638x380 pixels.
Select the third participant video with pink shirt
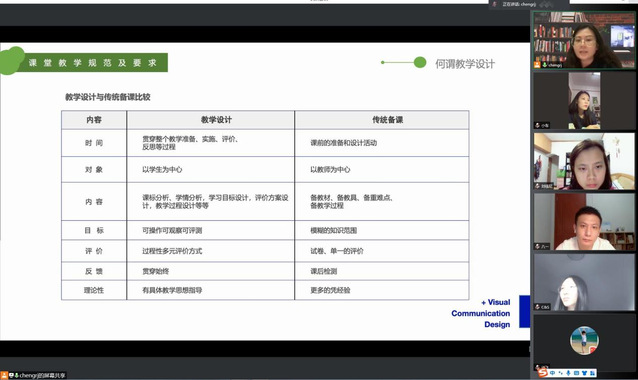coord(584,161)
